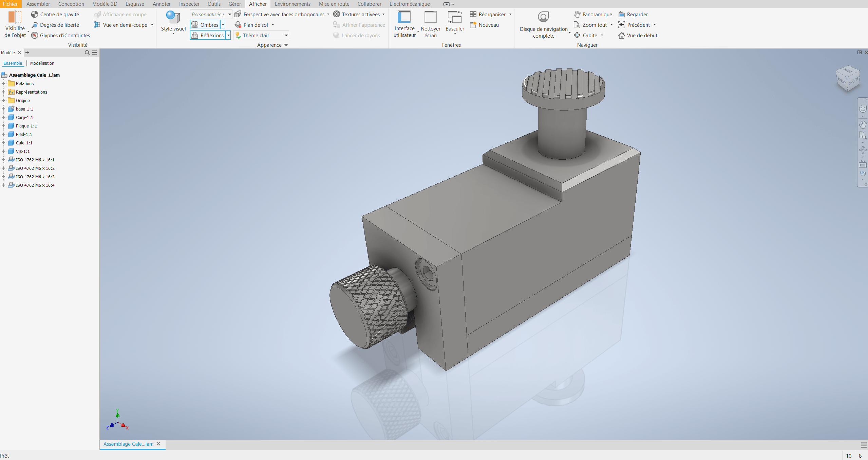Image resolution: width=868 pixels, height=460 pixels.
Task: Select Cale-1:1 component
Action: tap(24, 143)
